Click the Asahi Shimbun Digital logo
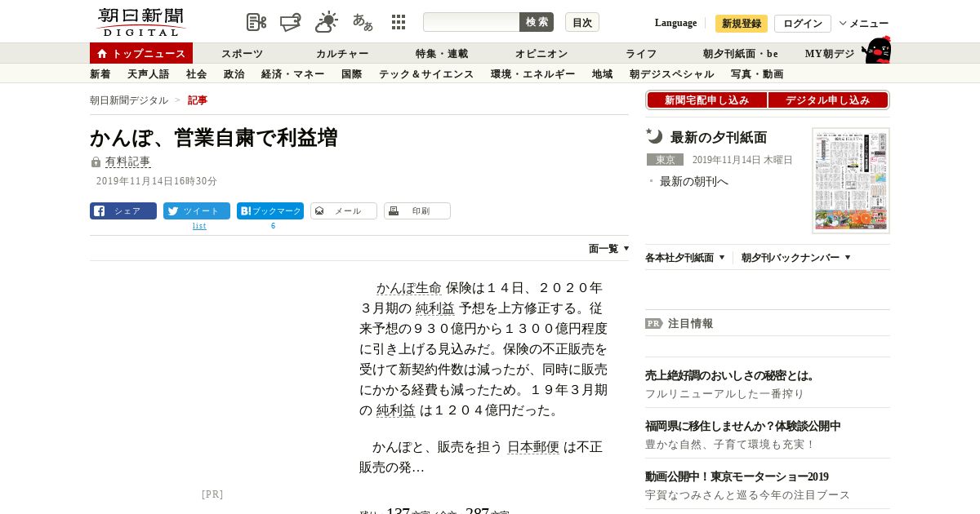The image size is (980, 514). (140, 22)
